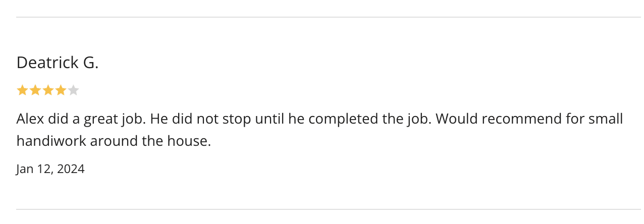Click the second gold rating star

coord(35,90)
